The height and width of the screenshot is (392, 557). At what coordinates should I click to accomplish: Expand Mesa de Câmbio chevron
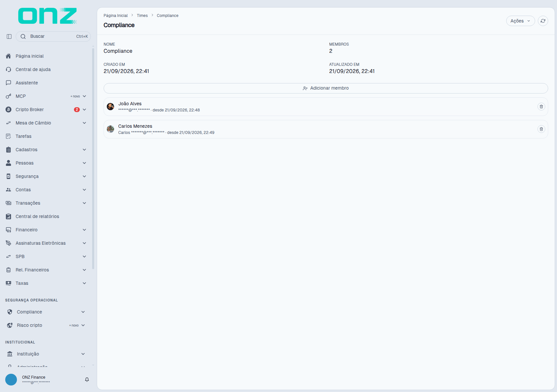[84, 123]
